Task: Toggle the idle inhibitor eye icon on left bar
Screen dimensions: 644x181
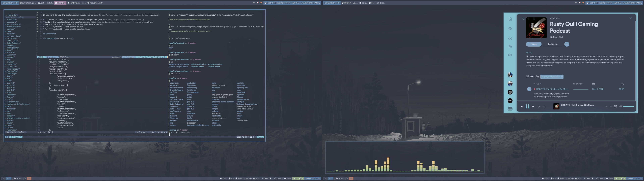Action: click(x=29, y=178)
